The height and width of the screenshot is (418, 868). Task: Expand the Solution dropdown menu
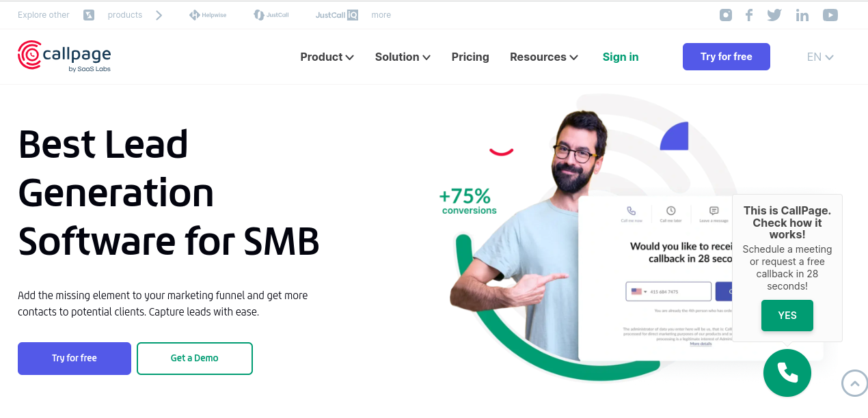403,57
